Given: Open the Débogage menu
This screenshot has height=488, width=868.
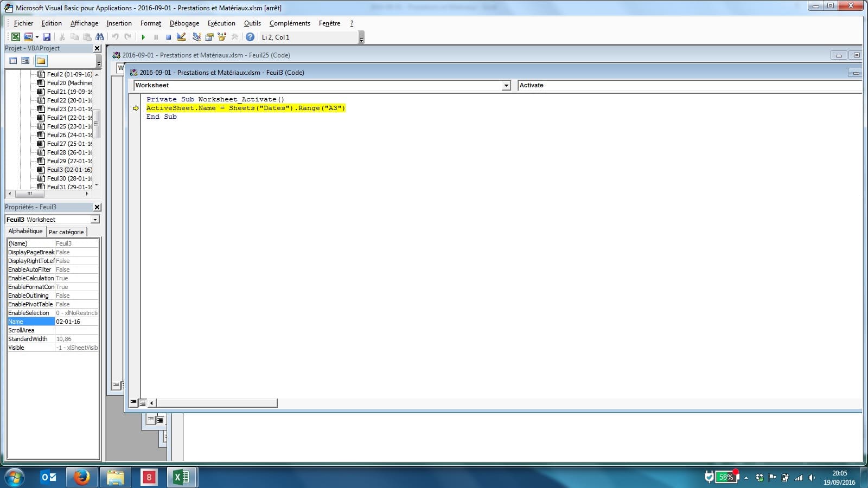Looking at the screenshot, I should click(184, 23).
